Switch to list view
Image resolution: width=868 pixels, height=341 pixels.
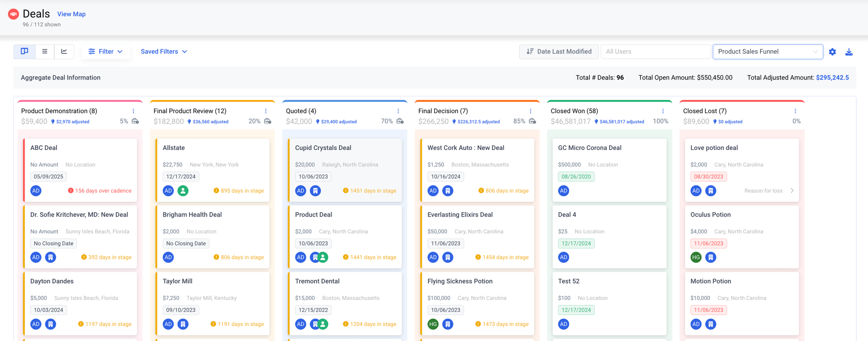pyautogui.click(x=44, y=51)
